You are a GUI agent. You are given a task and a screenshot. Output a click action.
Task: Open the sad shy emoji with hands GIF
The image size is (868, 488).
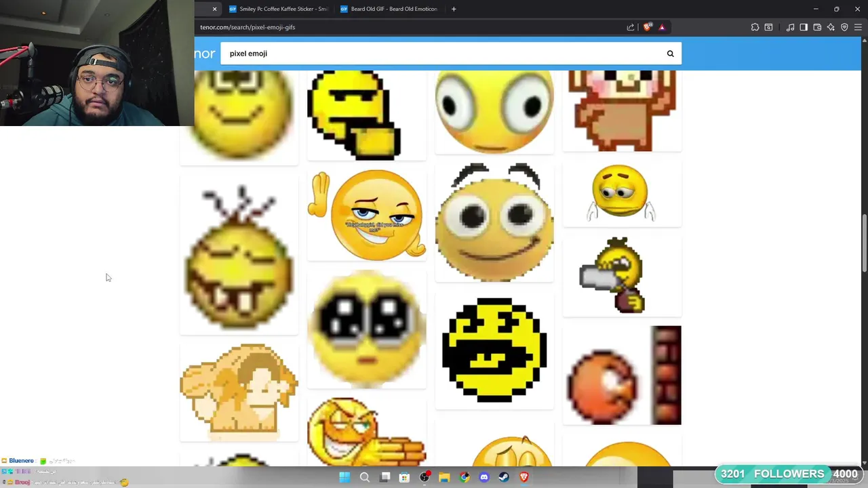click(622, 193)
